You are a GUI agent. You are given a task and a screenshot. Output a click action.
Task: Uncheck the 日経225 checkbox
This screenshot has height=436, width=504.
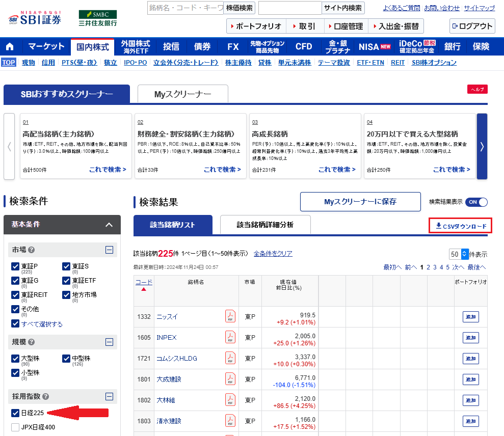click(x=15, y=413)
